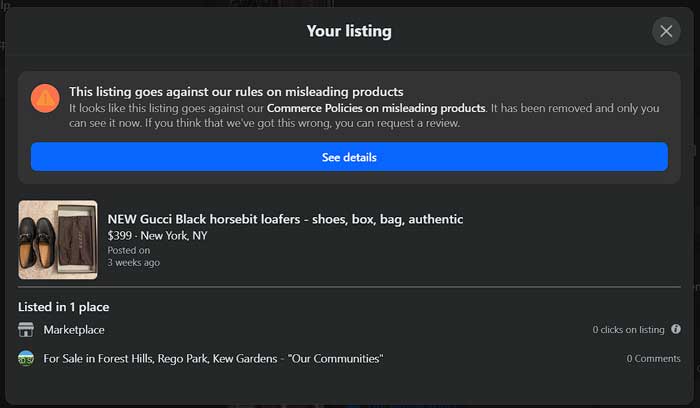Screen dimensions: 700x408
Task: Click the 3 weeks ago timestamp
Action: tap(134, 262)
